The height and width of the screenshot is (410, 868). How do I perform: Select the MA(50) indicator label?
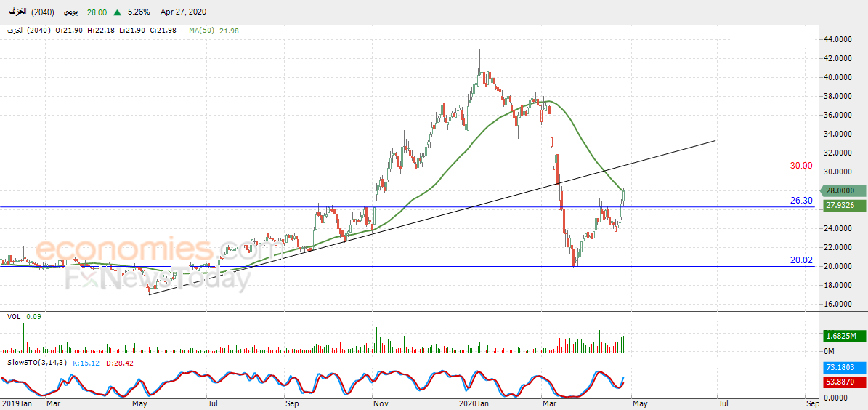point(202,31)
